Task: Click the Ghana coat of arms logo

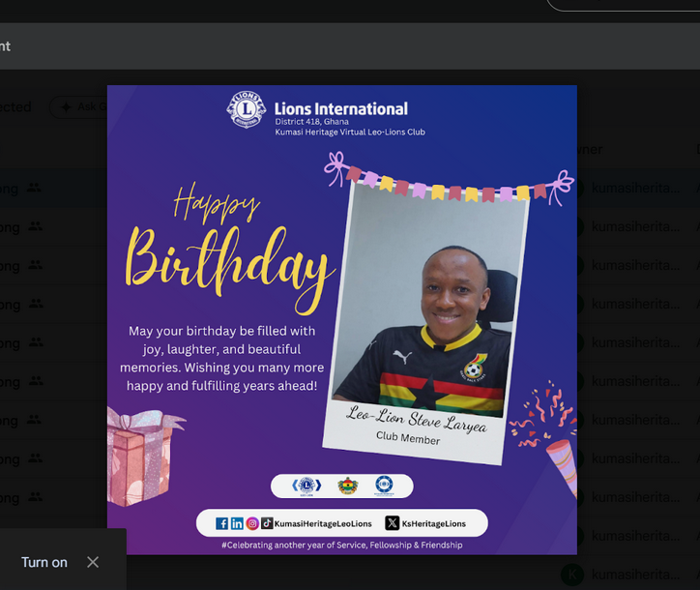Action: 348,486
